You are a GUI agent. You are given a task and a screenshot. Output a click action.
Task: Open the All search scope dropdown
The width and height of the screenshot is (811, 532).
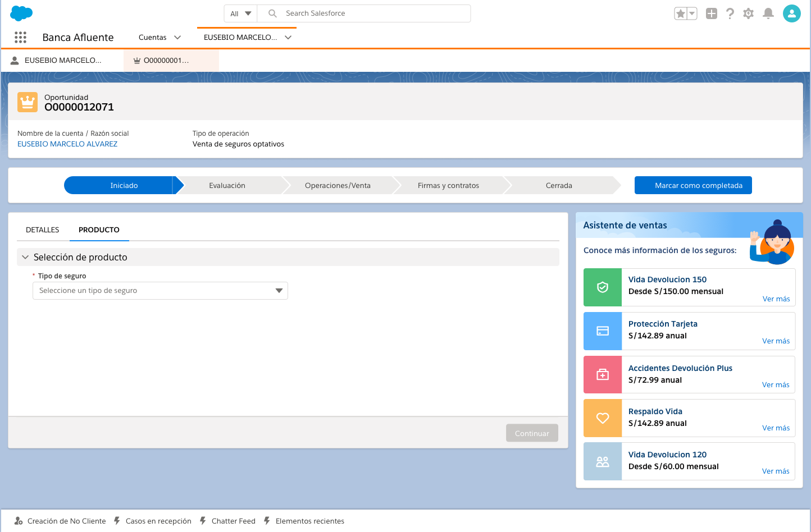coord(240,13)
